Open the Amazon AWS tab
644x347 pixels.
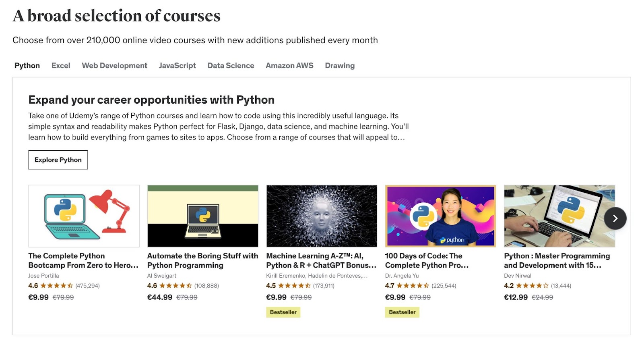click(x=289, y=65)
